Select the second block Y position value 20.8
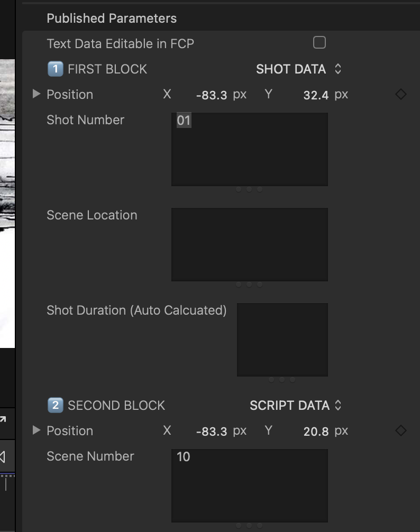 pos(316,432)
